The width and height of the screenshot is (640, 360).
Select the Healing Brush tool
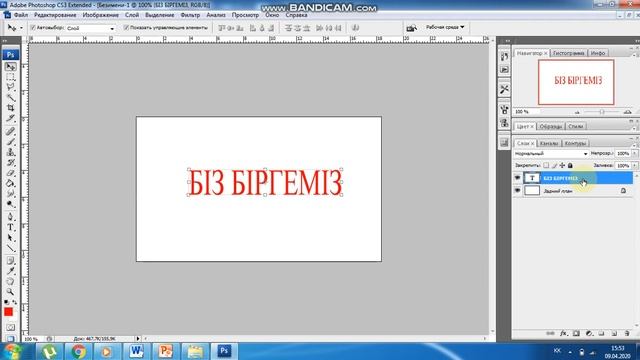point(11,131)
